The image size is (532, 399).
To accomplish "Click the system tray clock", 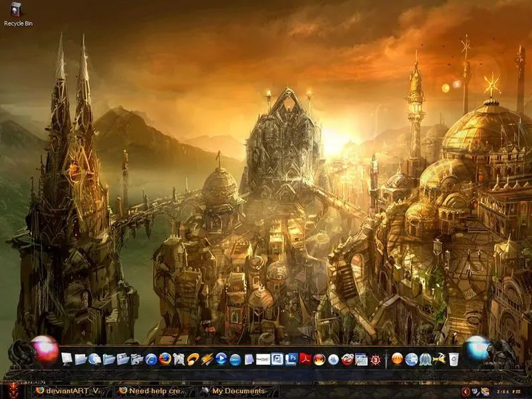I will pyautogui.click(x=507, y=391).
